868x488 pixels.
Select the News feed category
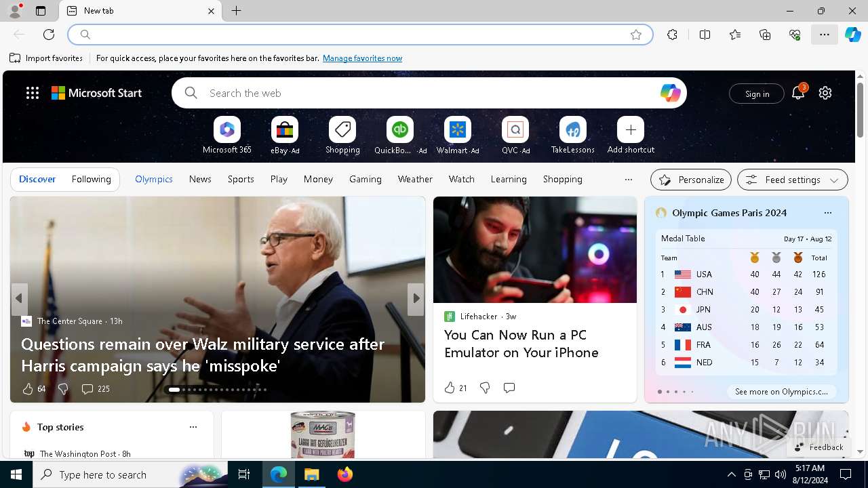(x=200, y=179)
